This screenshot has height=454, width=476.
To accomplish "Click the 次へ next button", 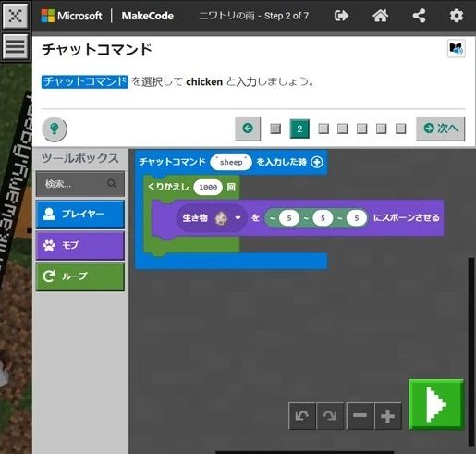I will (x=440, y=129).
